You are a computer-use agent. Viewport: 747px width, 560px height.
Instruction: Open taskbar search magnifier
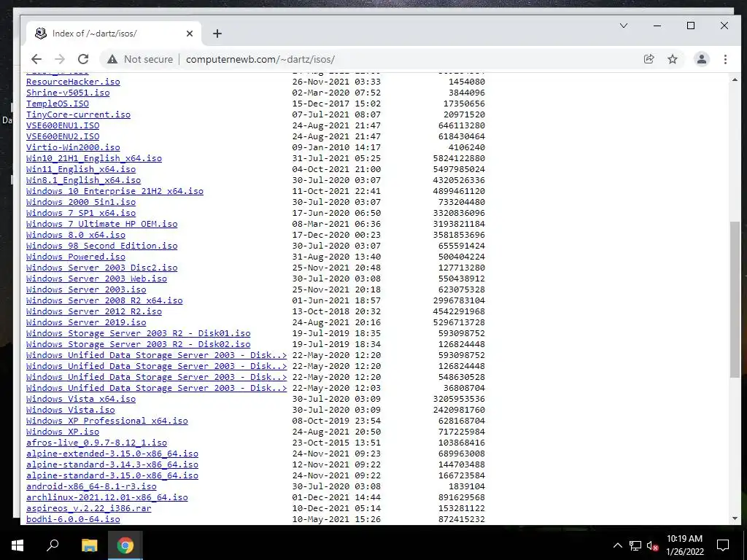click(53, 545)
